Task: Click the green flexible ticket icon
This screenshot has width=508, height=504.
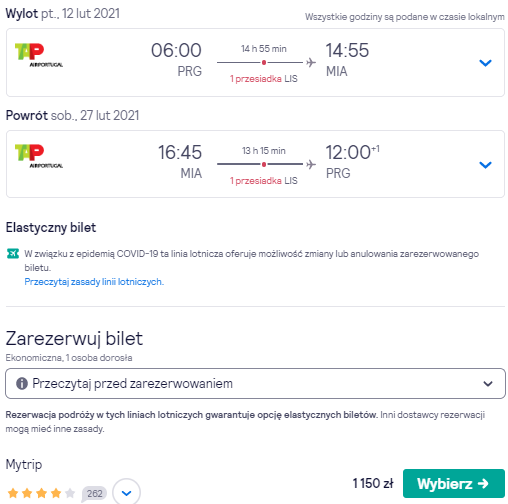Action: [x=13, y=254]
